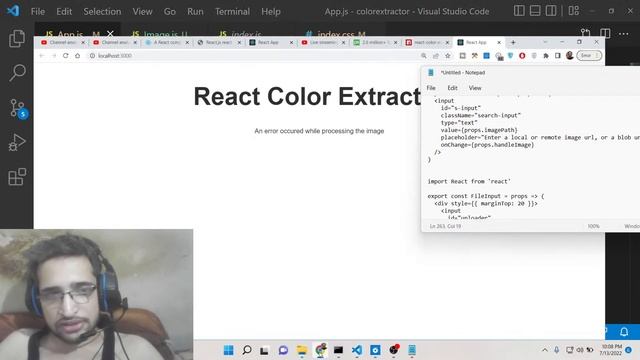The image size is (640, 360).
Task: Open the Run and Debug view
Action: tap(17, 142)
